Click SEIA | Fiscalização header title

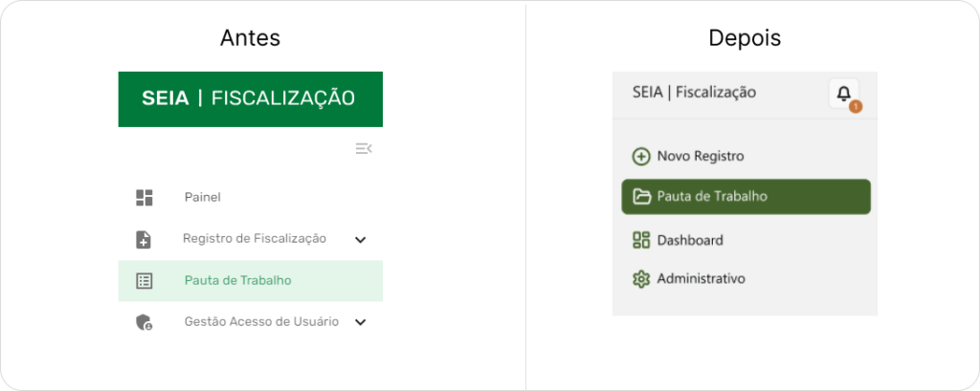pyautogui.click(x=694, y=93)
